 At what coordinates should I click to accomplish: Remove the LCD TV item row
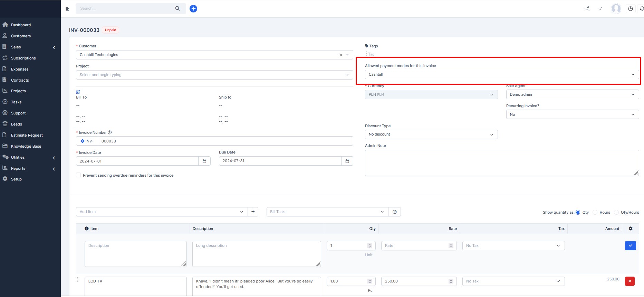[x=629, y=281]
